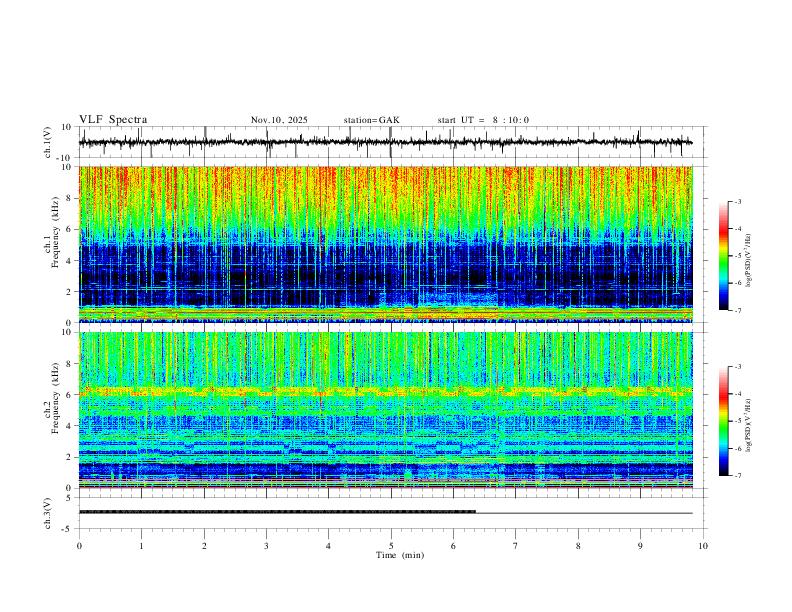Screen dimensions: 792x612
Task: Click the time tick label '1'
Action: (x=141, y=546)
